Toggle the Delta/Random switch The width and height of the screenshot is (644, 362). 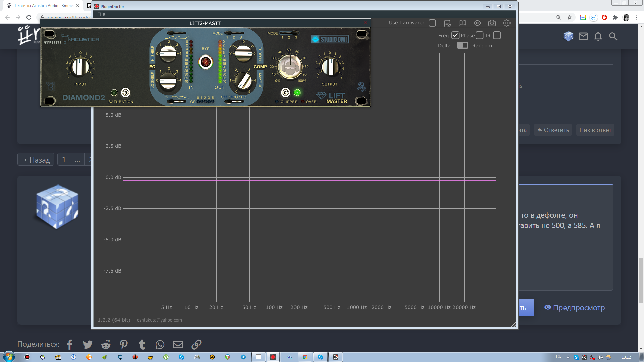point(462,45)
